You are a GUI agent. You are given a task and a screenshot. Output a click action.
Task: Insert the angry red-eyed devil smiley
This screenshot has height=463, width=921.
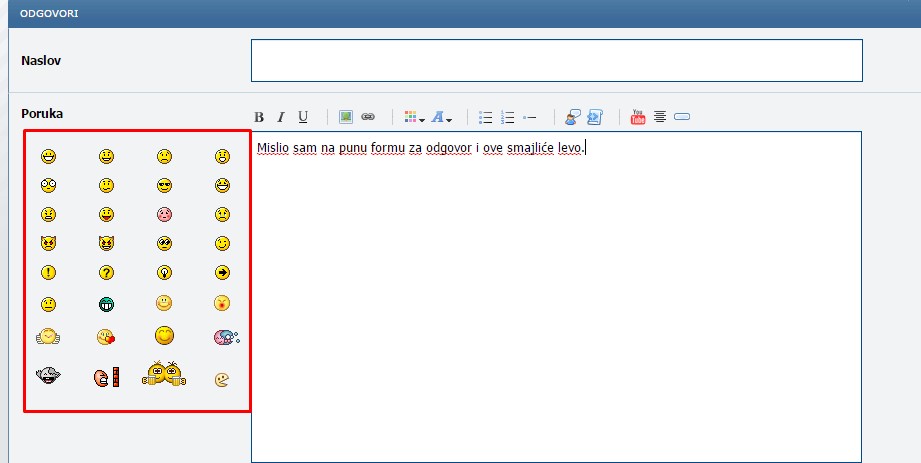tap(48, 243)
